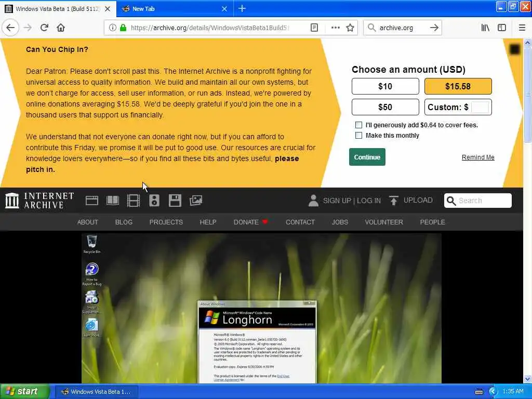Open the Software floppy disk icon
The width and height of the screenshot is (532, 399).
(175, 201)
